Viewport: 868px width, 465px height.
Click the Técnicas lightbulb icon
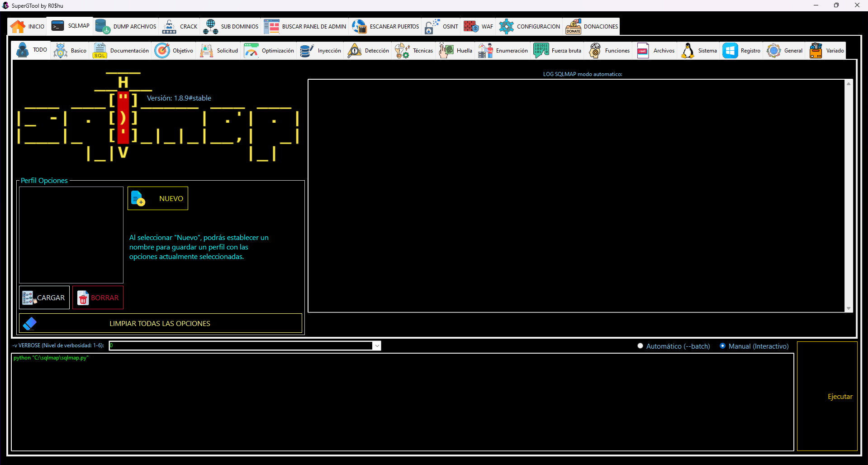(402, 51)
